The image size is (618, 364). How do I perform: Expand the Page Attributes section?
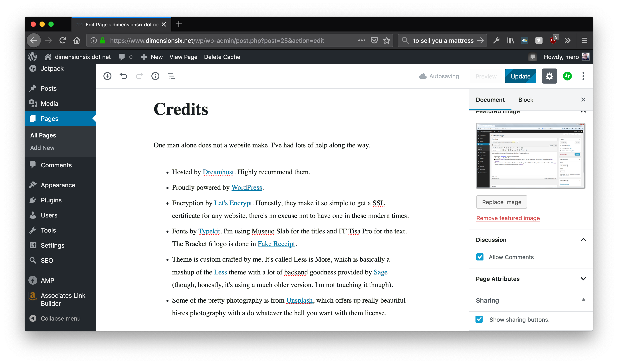pyautogui.click(x=583, y=279)
